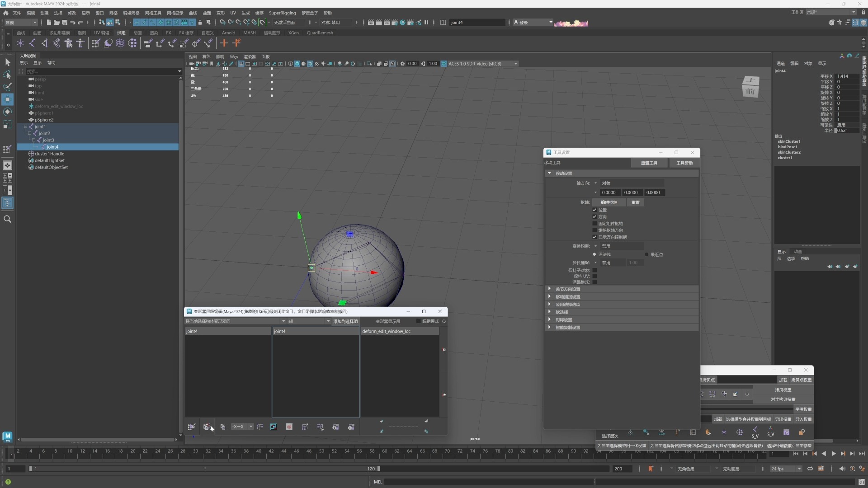Activate the Paint Selection tool in toolbox

7,86
